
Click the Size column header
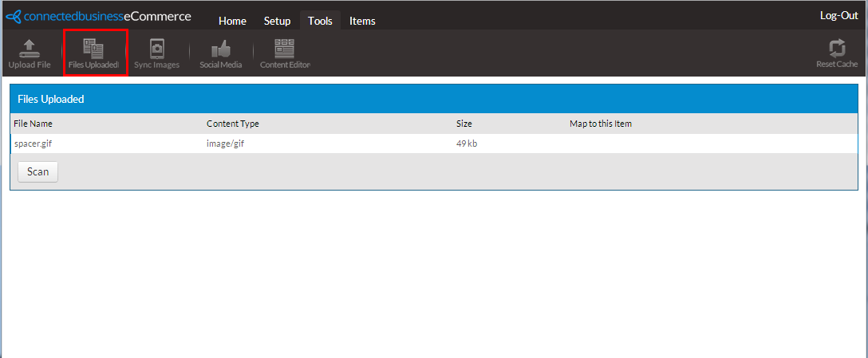point(464,124)
